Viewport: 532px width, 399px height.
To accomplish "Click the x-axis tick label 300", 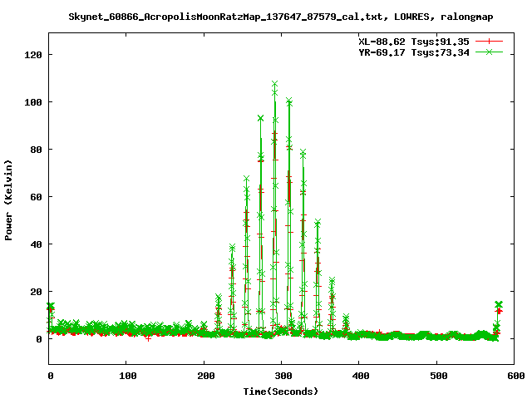I will pyautogui.click(x=283, y=376).
